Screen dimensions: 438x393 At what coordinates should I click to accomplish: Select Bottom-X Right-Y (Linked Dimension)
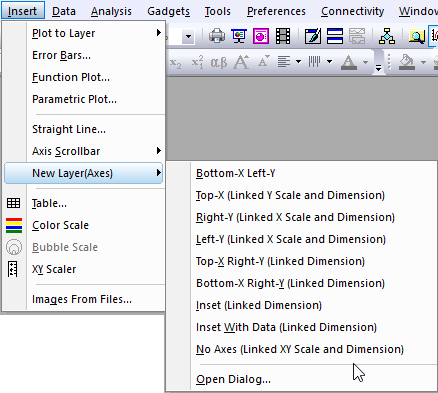click(290, 283)
